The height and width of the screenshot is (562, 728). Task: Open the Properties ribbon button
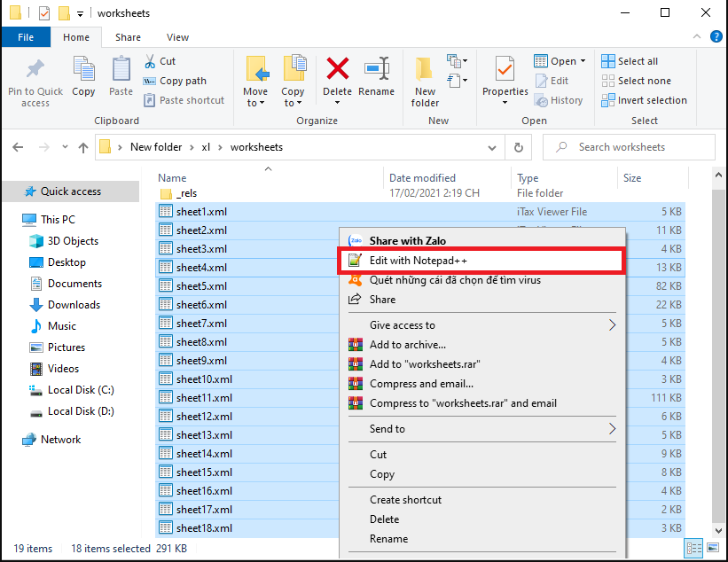[505, 80]
